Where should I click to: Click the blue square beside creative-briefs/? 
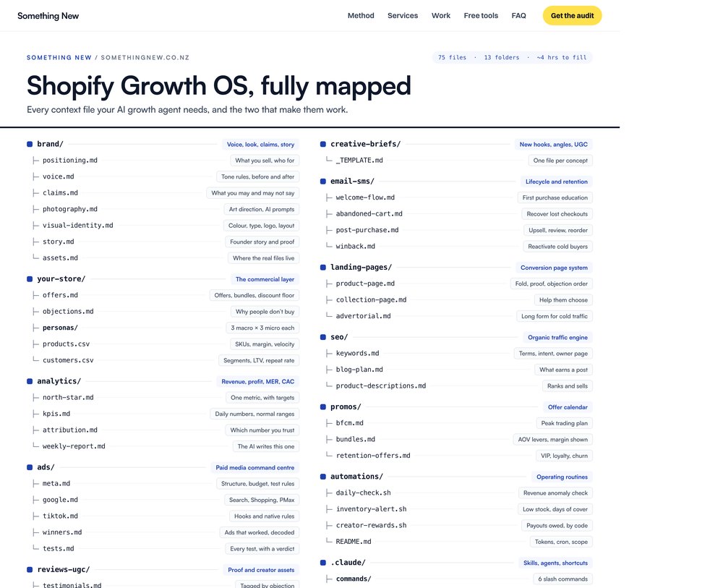(x=322, y=145)
